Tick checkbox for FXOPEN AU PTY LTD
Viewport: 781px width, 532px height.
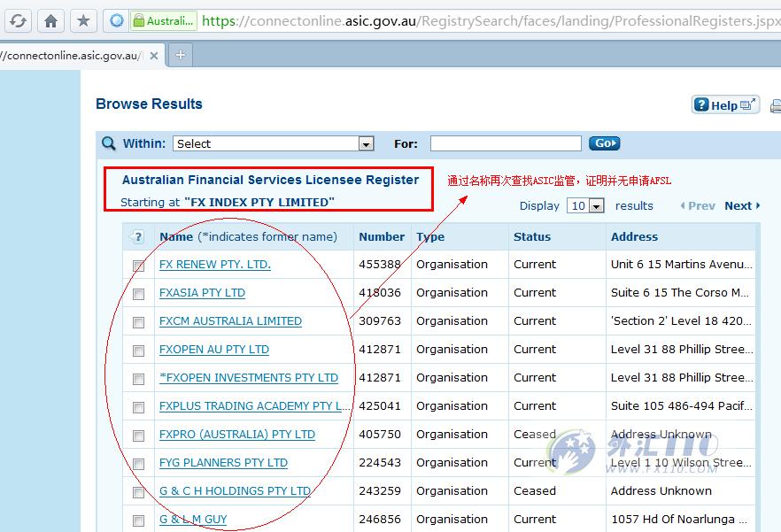(x=138, y=351)
